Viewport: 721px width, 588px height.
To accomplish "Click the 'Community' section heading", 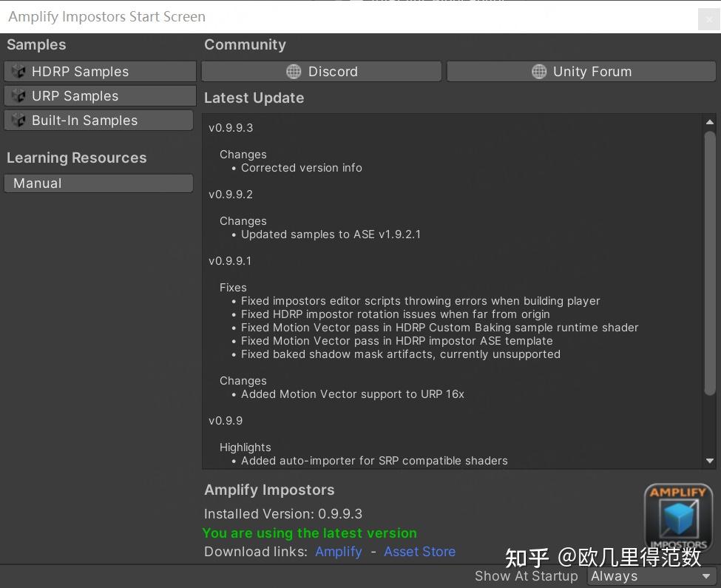I will click(x=245, y=44).
